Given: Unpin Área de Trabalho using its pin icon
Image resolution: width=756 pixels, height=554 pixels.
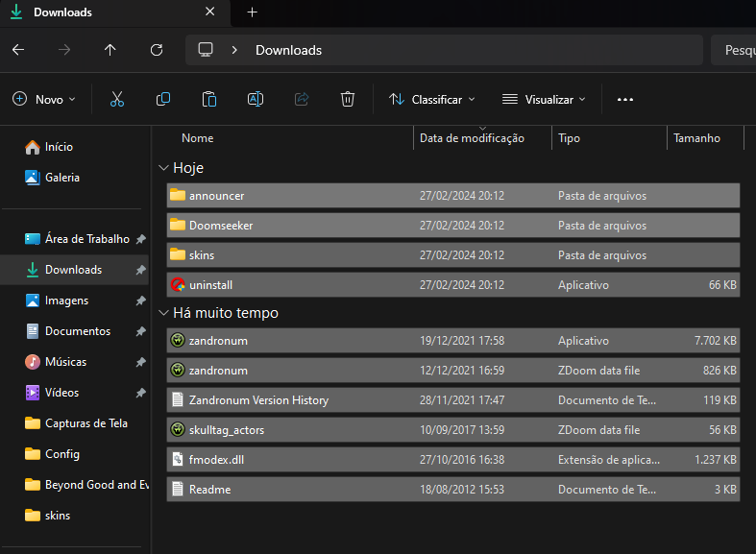Looking at the screenshot, I should coord(141,239).
